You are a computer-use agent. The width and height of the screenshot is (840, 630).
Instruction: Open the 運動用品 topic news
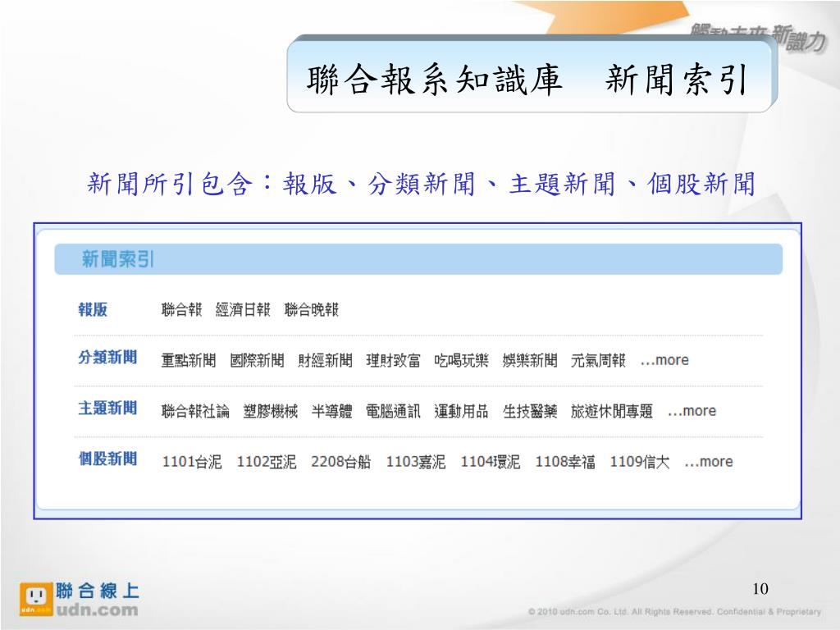tap(461, 412)
